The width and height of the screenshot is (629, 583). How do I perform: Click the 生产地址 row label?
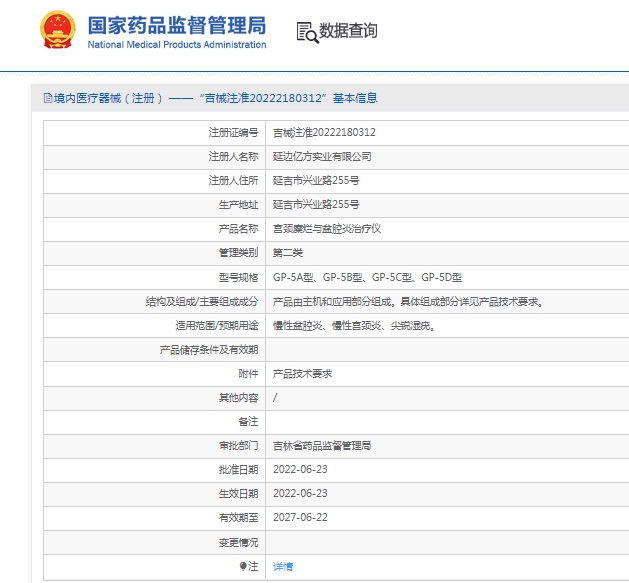[238, 205]
